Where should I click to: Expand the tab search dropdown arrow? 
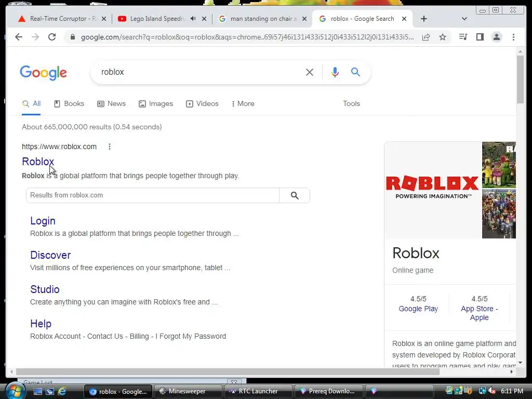(x=464, y=19)
